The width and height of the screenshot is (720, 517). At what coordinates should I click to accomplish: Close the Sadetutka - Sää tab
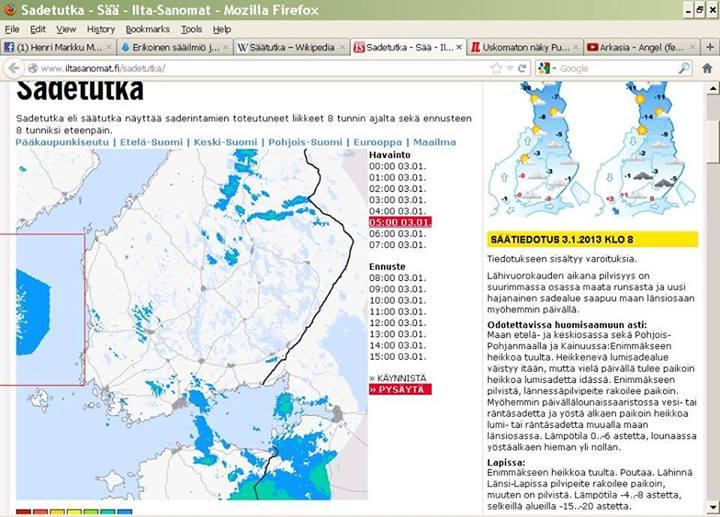pos(459,47)
